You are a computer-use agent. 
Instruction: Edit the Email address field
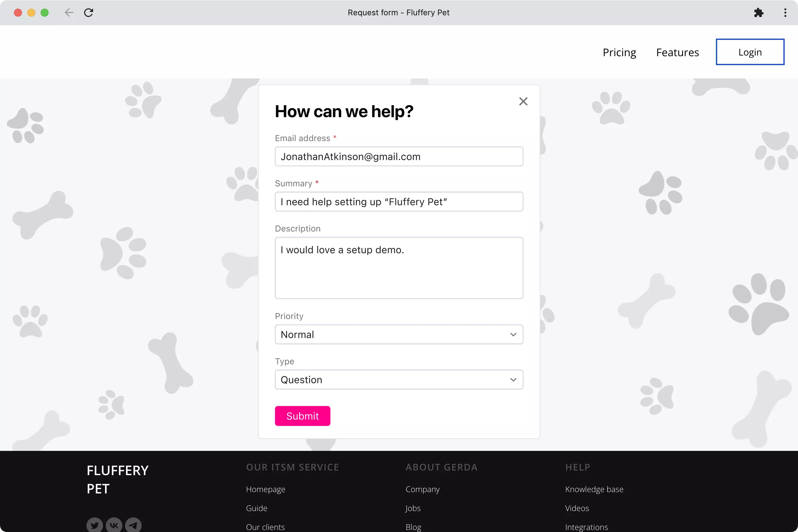[399, 156]
